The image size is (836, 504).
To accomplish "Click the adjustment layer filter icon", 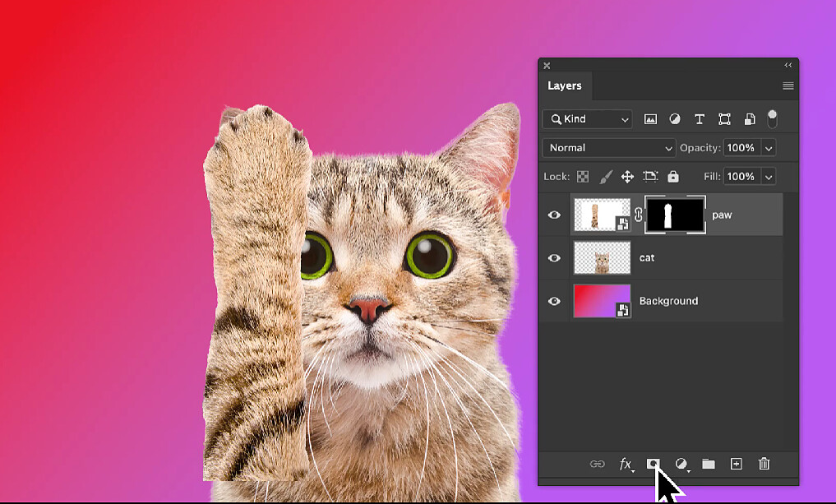I will (675, 119).
